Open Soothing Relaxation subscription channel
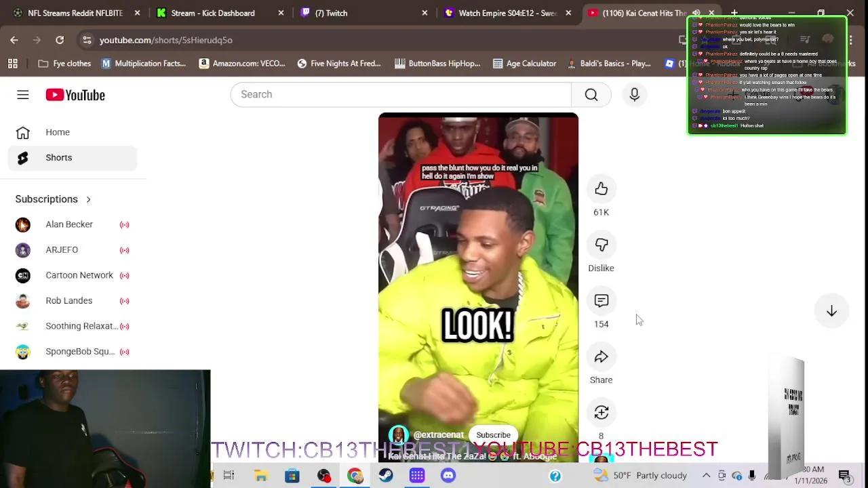868x488 pixels. (x=73, y=326)
